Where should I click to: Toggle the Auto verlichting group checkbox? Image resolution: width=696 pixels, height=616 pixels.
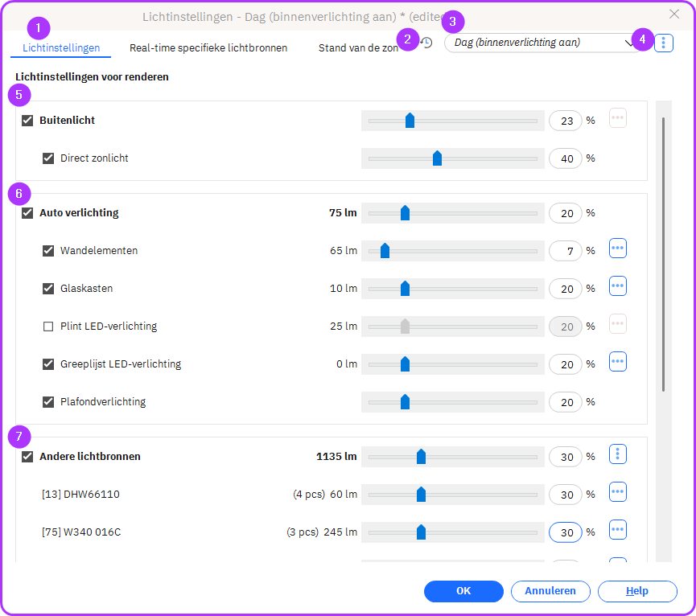pos(27,213)
